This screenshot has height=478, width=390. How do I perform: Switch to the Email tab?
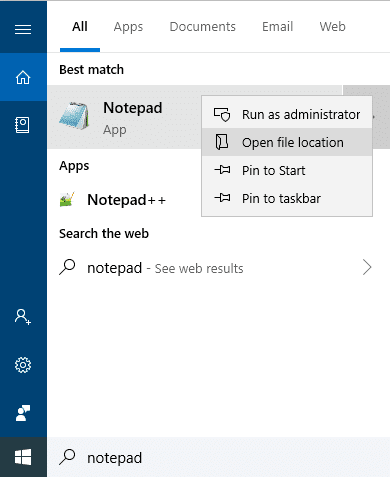[x=277, y=27]
